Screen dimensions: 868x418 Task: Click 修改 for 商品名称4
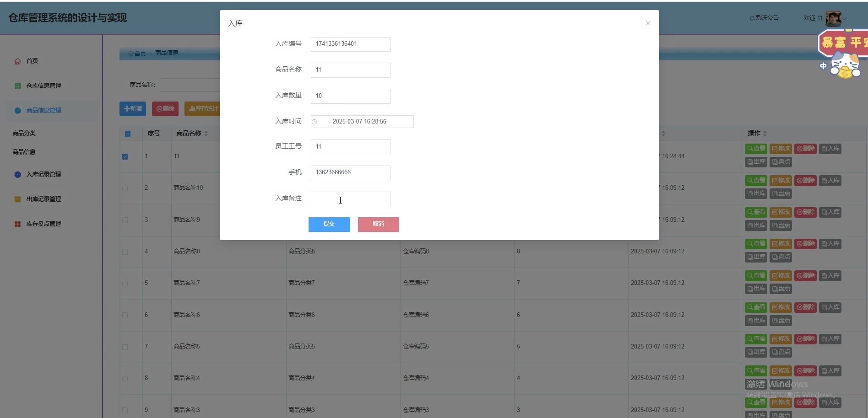781,371
